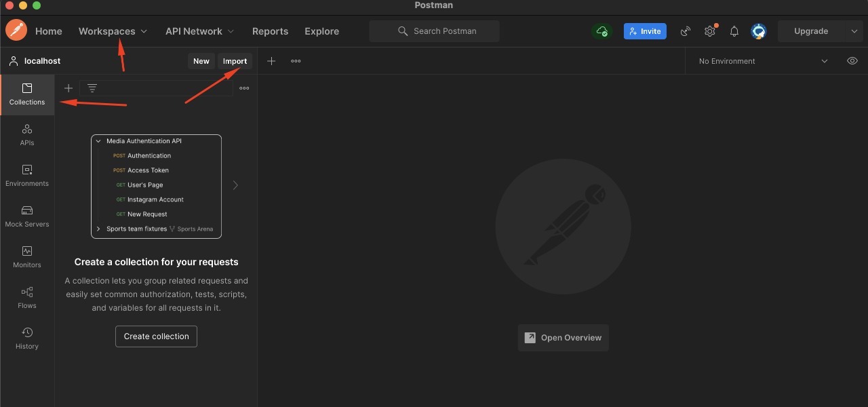Click the Upgrade button
Screen dimensions: 868x407
(811, 31)
